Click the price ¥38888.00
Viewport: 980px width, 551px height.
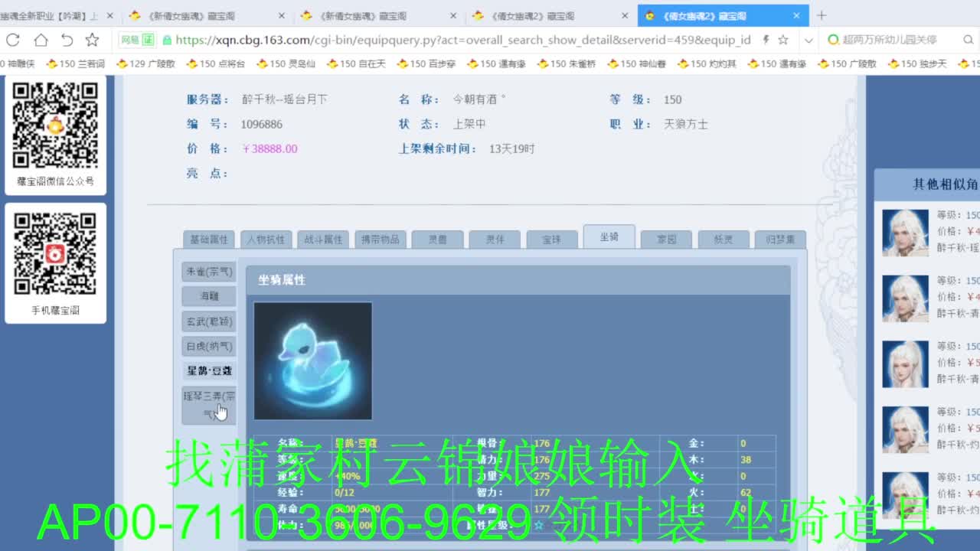pyautogui.click(x=269, y=148)
